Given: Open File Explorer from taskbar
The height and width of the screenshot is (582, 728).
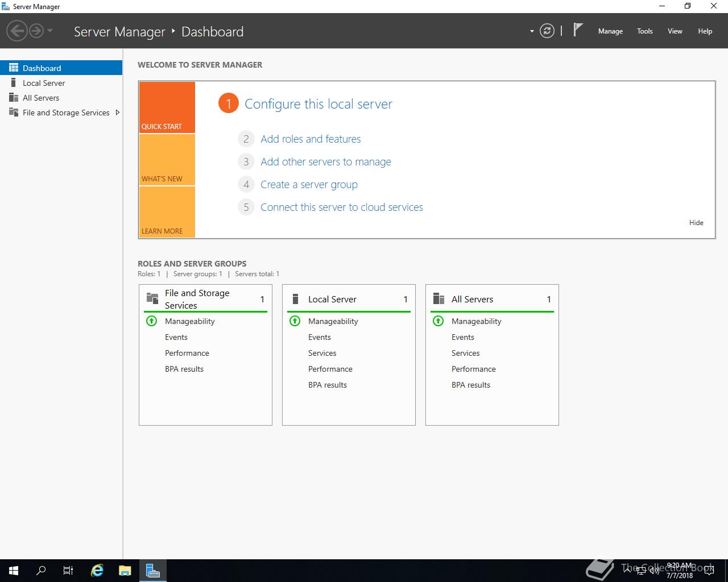Looking at the screenshot, I should [125, 571].
